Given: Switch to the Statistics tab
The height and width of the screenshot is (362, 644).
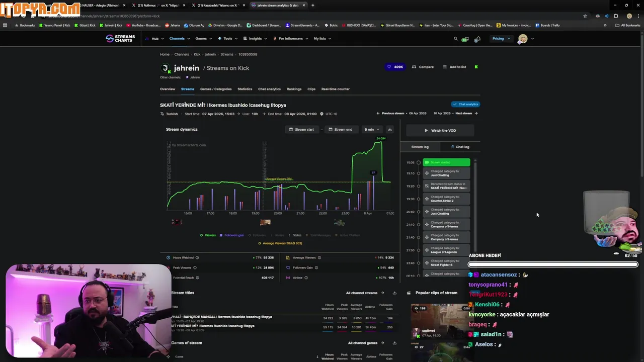Looking at the screenshot, I should 245,89.
